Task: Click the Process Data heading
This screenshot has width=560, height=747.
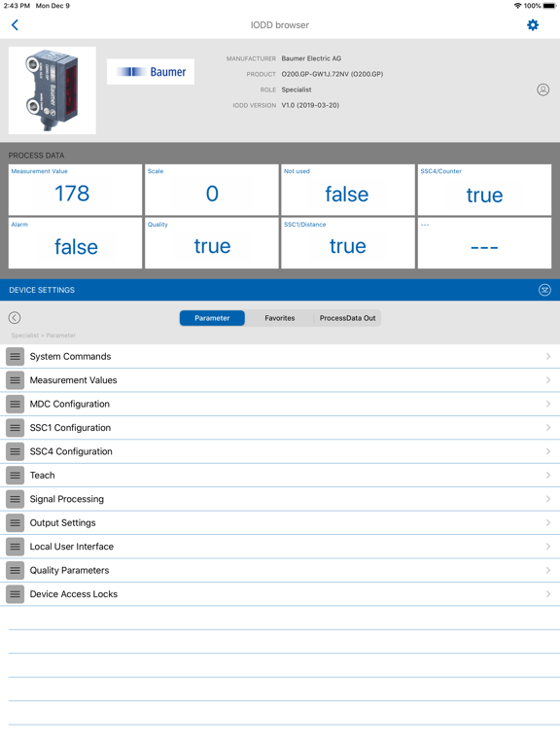Action: coord(36,156)
